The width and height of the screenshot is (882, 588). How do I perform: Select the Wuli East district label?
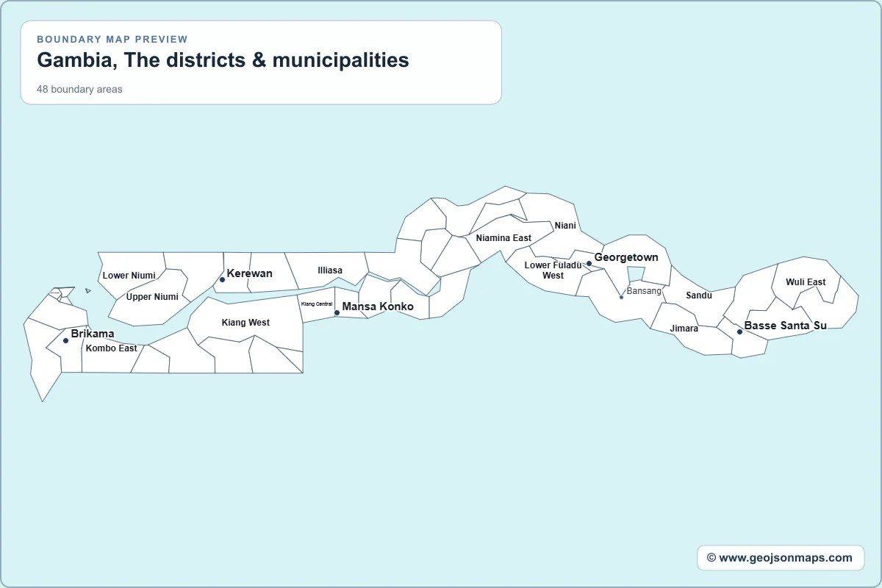806,282
